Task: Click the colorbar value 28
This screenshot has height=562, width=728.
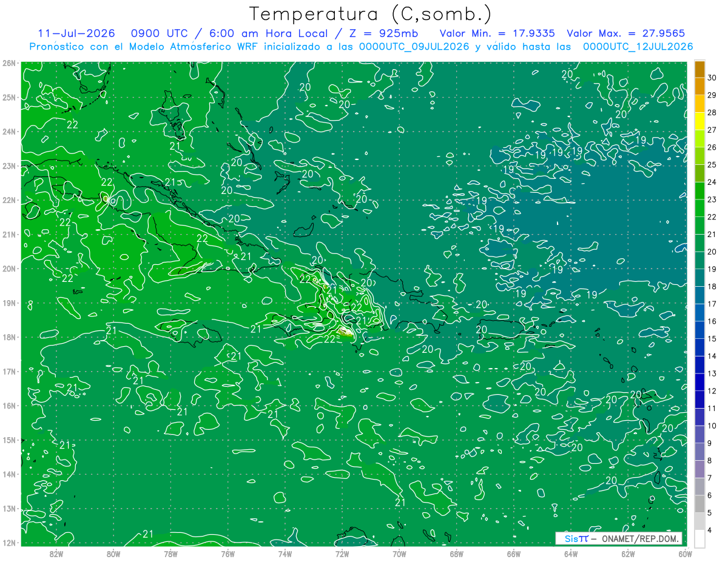Action: tap(712, 112)
